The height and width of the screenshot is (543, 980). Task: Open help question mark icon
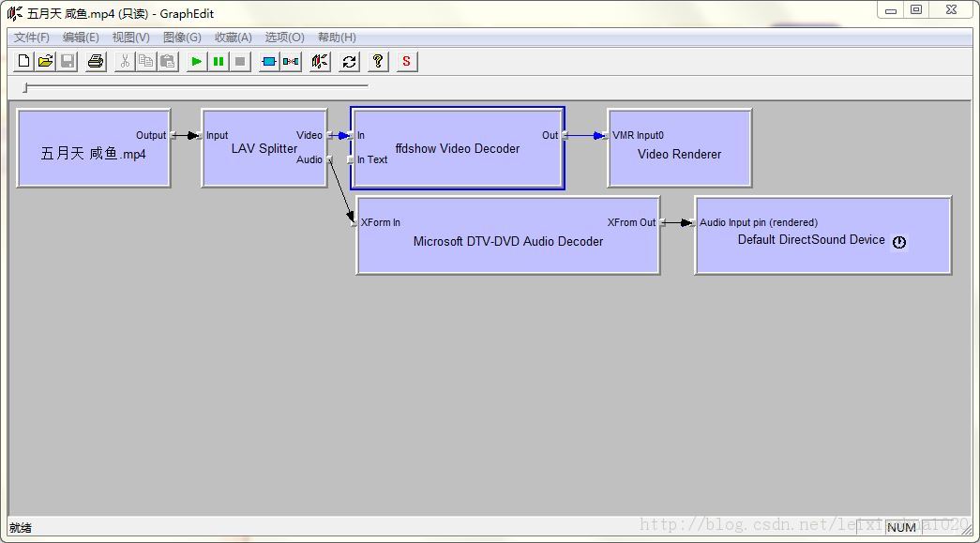point(378,61)
